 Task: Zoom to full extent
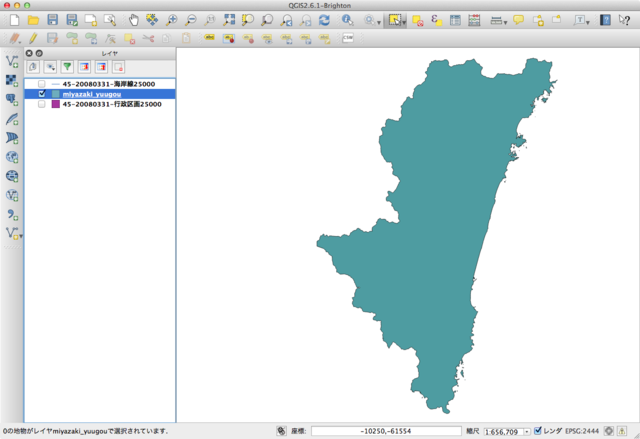pos(229,20)
